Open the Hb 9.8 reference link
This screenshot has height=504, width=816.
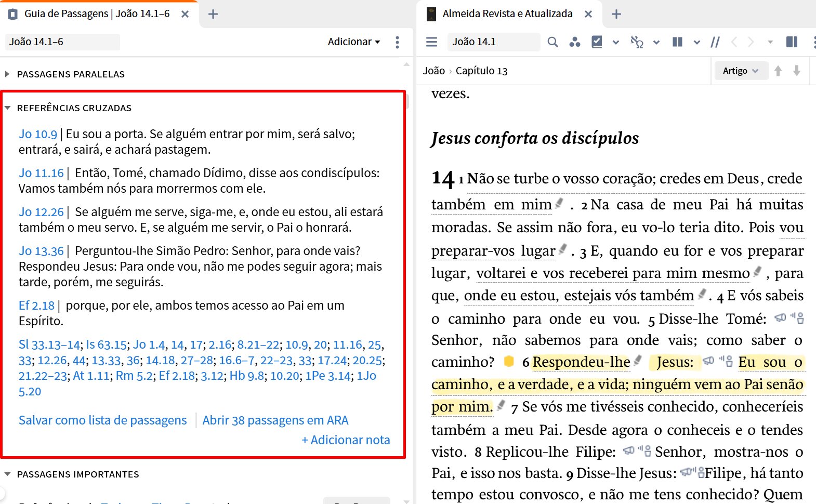tap(247, 376)
